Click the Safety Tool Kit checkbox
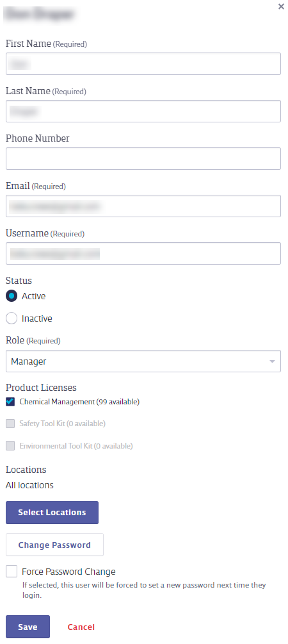The width and height of the screenshot is (288, 644). pyautogui.click(x=10, y=424)
